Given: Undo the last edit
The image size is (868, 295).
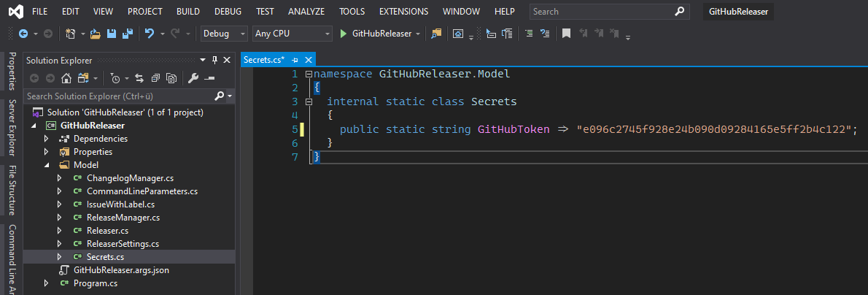Looking at the screenshot, I should (150, 34).
